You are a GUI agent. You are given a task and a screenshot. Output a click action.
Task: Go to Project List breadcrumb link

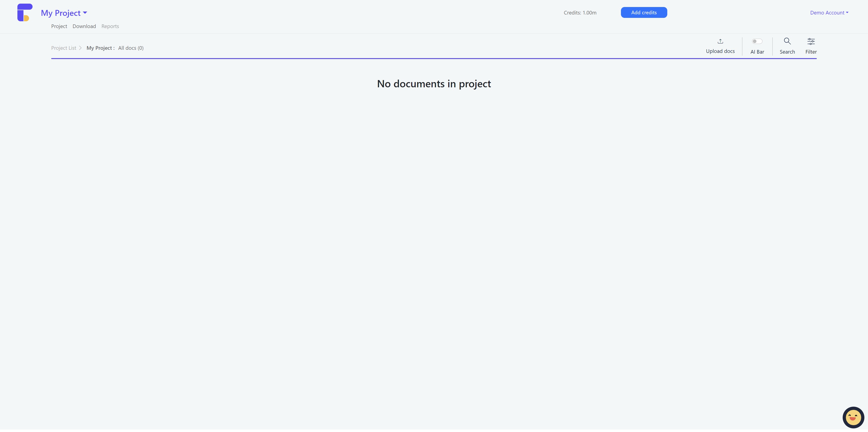click(64, 48)
